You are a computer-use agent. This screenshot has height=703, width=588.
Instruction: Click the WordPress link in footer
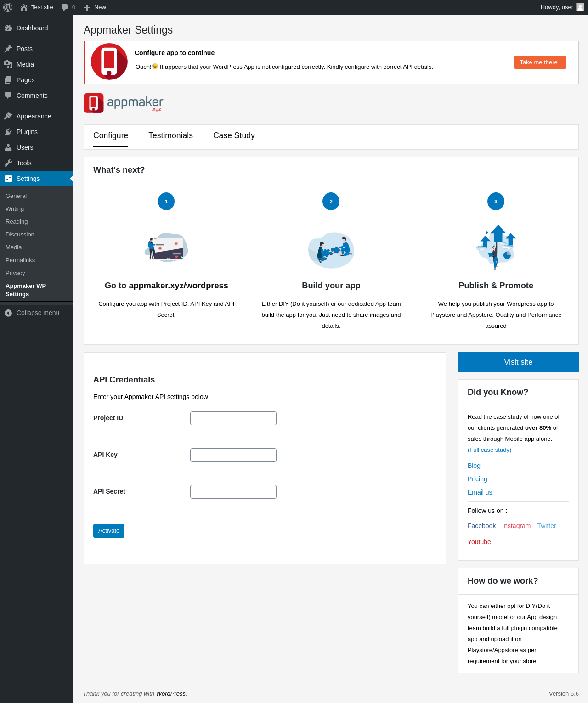(171, 693)
